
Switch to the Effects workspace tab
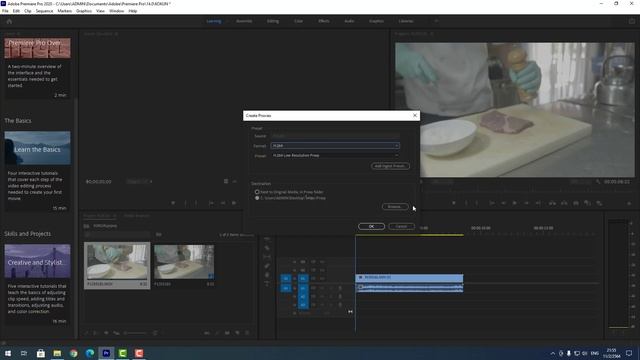coord(324,21)
